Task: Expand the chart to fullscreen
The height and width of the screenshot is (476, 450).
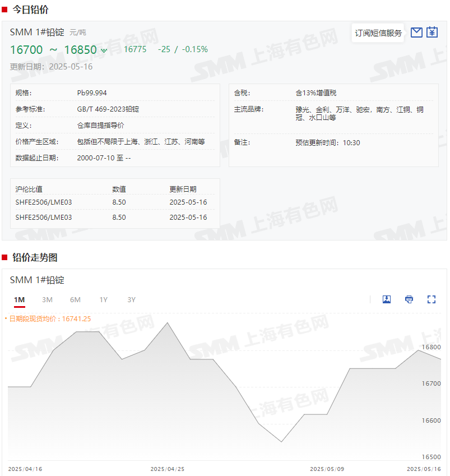Action: (x=432, y=299)
